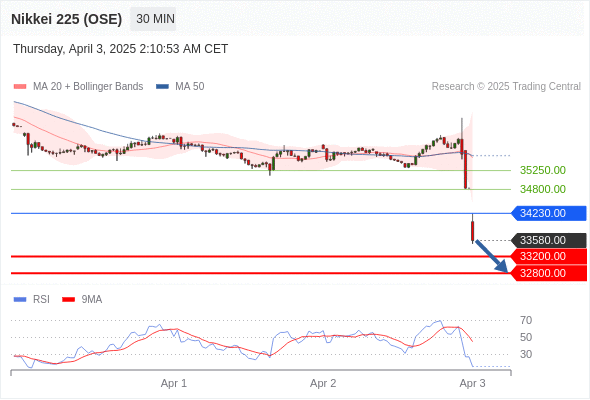Image resolution: width=590 pixels, height=400 pixels.
Task: Click the 34800.00 resistance level label
Action: click(x=543, y=189)
